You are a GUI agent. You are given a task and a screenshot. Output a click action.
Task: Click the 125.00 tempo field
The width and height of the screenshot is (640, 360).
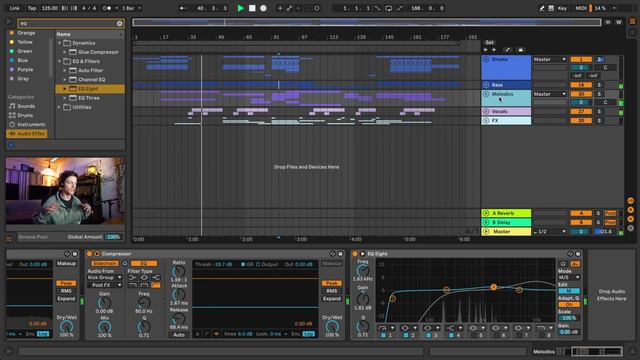tap(50, 8)
